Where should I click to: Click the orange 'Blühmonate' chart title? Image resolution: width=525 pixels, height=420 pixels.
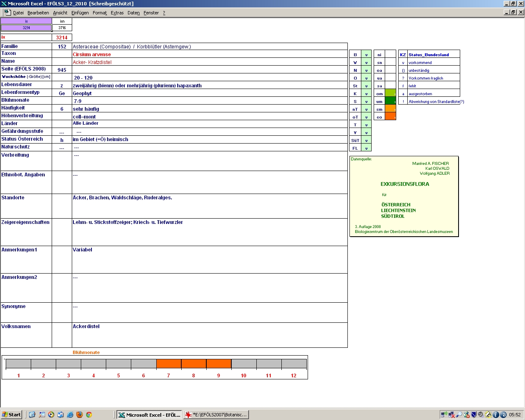[x=86, y=352]
